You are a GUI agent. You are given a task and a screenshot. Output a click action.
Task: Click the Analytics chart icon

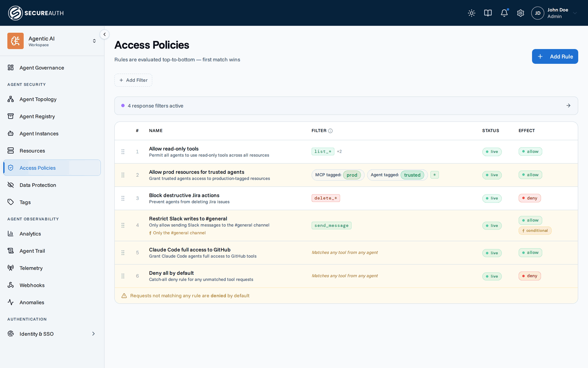[11, 233]
